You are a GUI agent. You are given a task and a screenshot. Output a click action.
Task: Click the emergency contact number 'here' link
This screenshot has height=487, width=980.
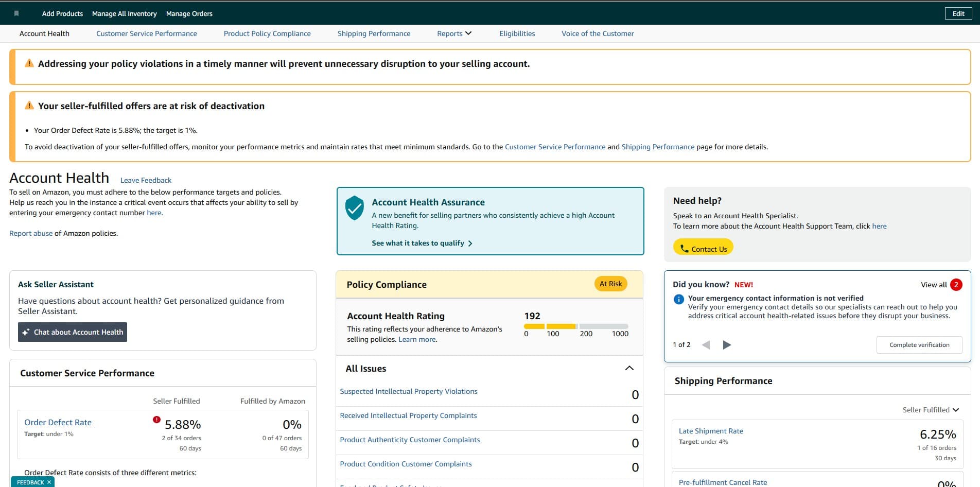[154, 213]
